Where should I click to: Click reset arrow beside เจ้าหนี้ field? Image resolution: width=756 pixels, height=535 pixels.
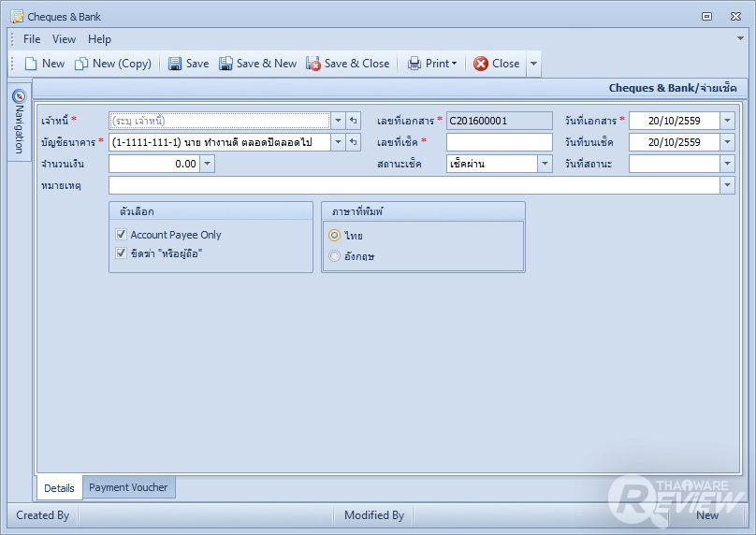point(354,121)
